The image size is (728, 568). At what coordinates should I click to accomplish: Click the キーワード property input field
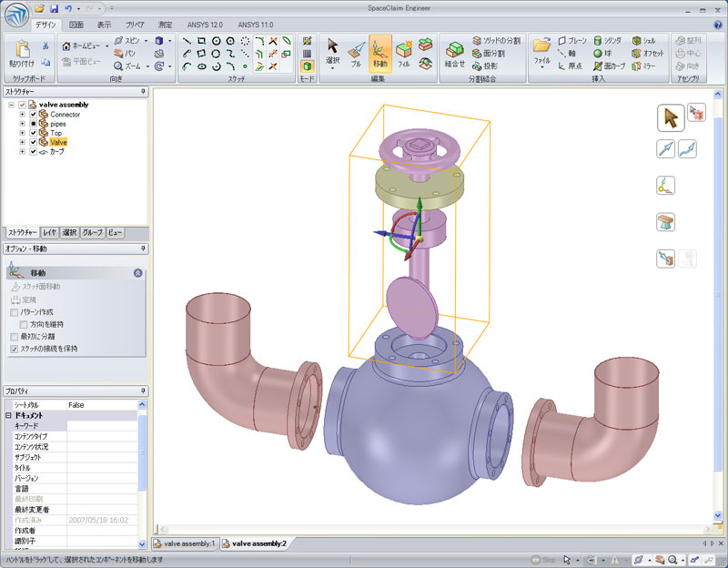point(102,425)
